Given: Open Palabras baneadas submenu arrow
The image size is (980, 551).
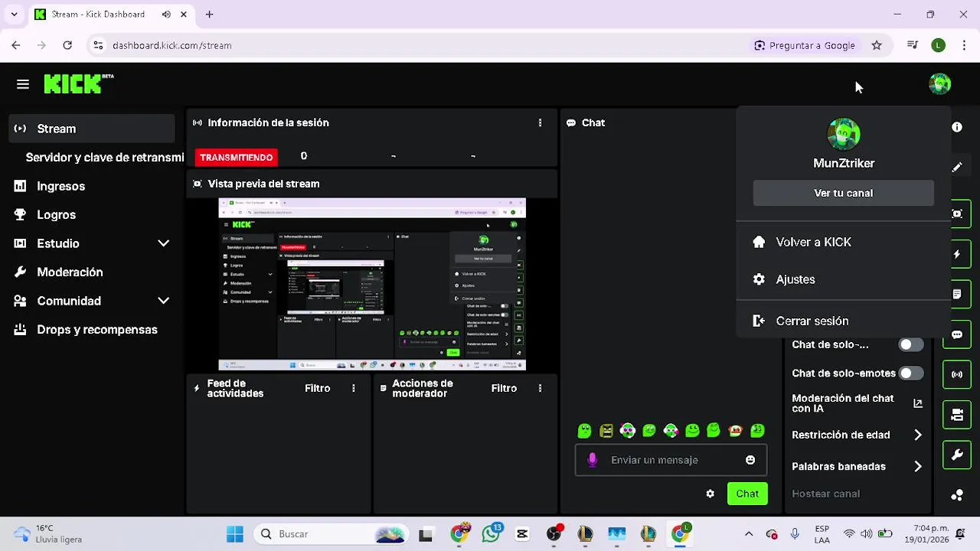Looking at the screenshot, I should (918, 466).
